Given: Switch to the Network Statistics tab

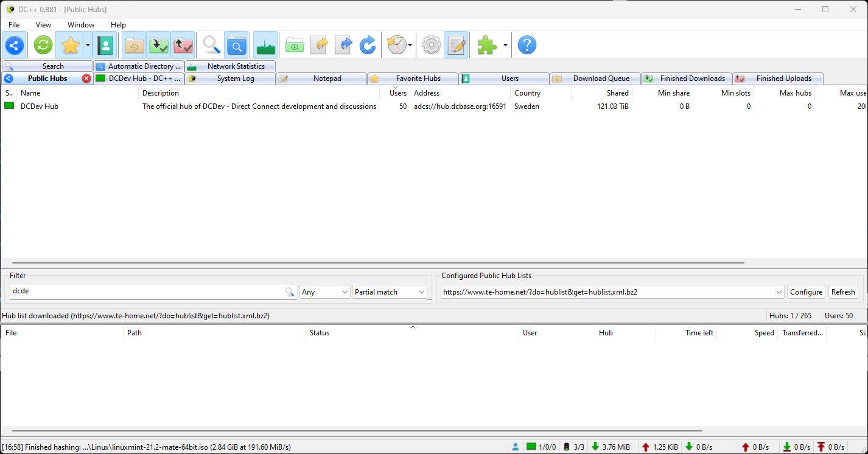Looking at the screenshot, I should click(230, 66).
